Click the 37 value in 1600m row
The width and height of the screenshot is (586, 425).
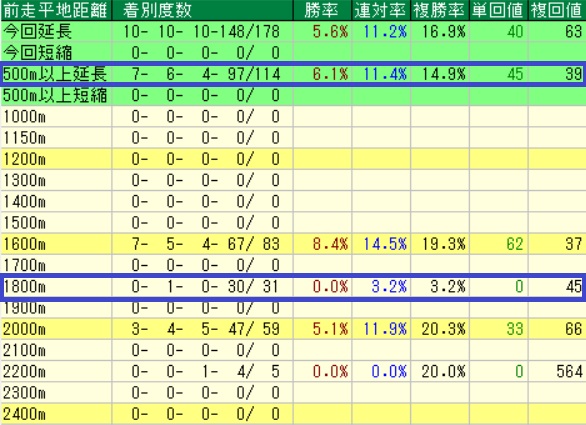pyautogui.click(x=574, y=244)
